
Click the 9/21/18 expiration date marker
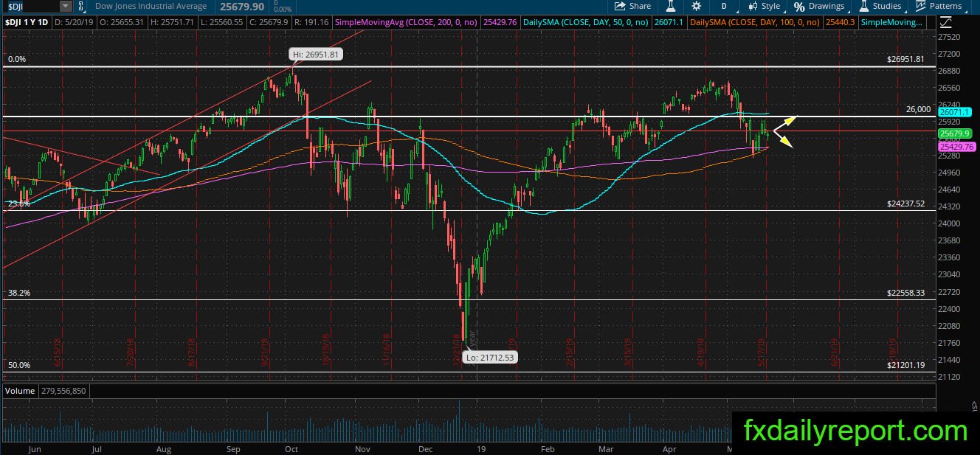coord(265,352)
